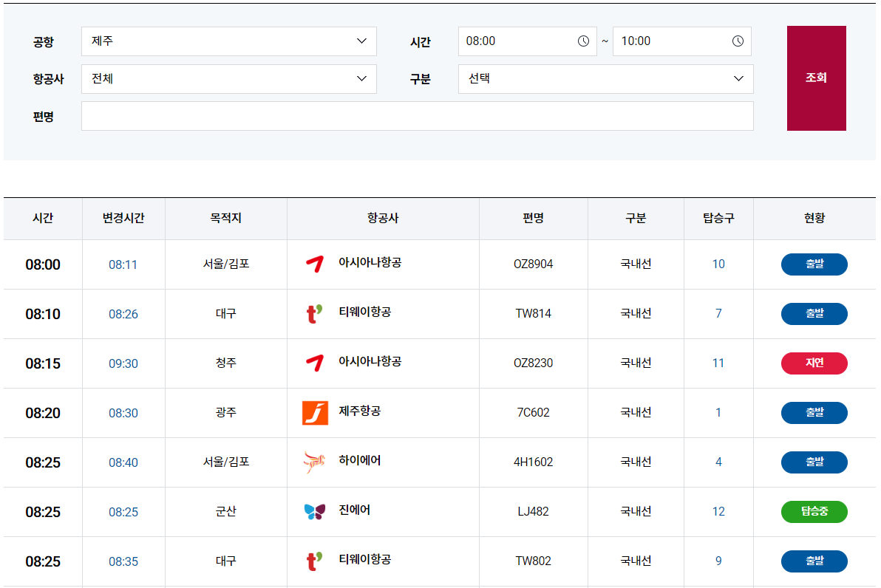Click airline name 진에어

click(354, 510)
